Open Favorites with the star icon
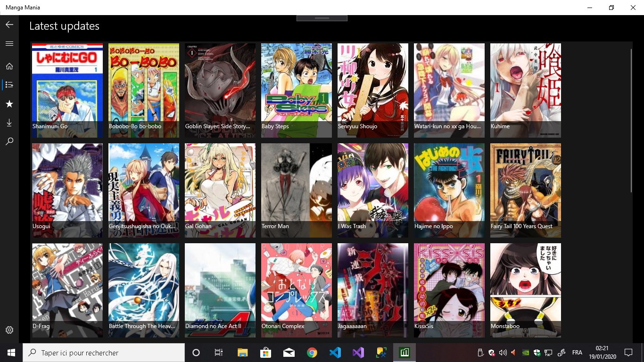Viewport: 644px width, 362px height. (9, 104)
